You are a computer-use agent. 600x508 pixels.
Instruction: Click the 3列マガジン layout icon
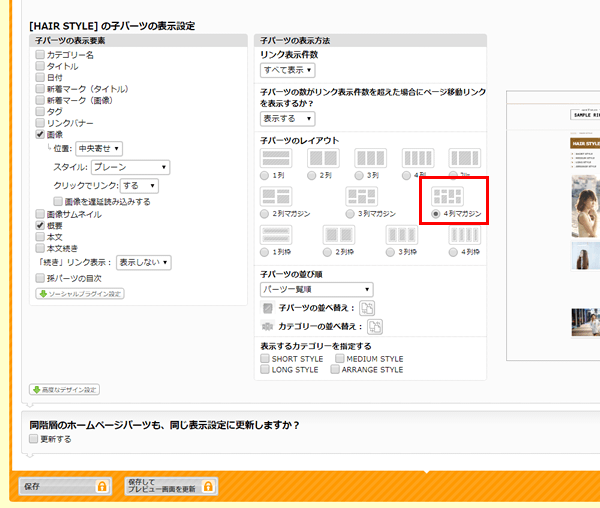tap(360, 196)
